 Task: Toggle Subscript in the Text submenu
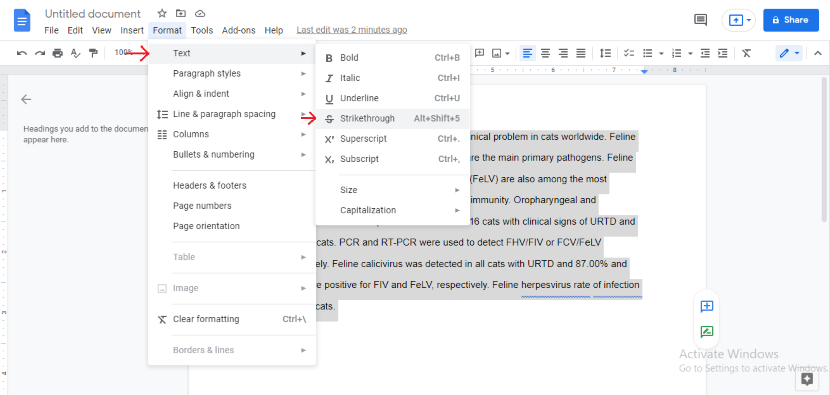tap(392, 159)
